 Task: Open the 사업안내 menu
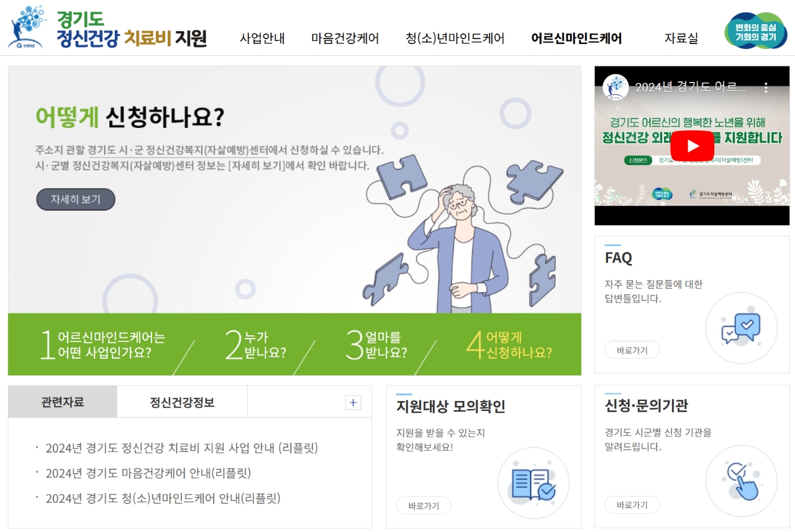(262, 38)
